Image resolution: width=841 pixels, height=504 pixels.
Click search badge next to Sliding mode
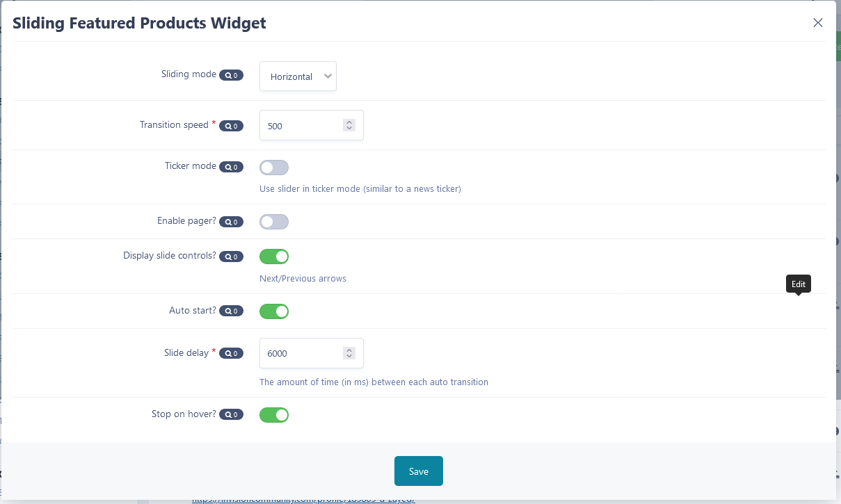pyautogui.click(x=231, y=75)
